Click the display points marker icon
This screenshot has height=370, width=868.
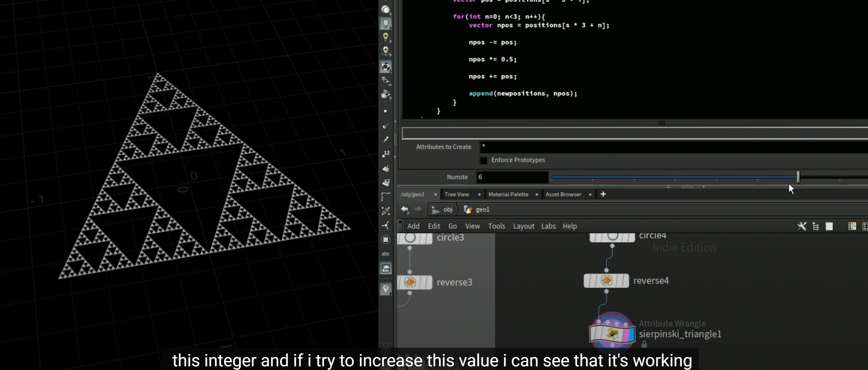tap(385, 111)
